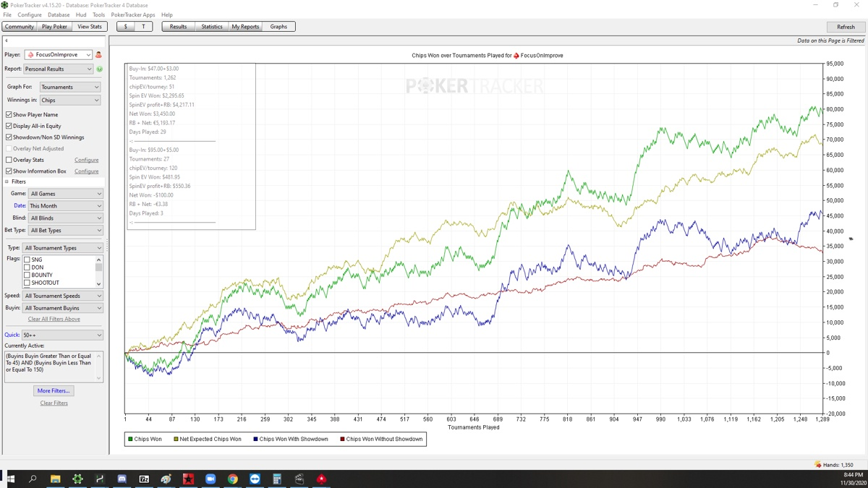This screenshot has height=488, width=868.
Task: Click the Hands count chip icon
Action: [817, 465]
